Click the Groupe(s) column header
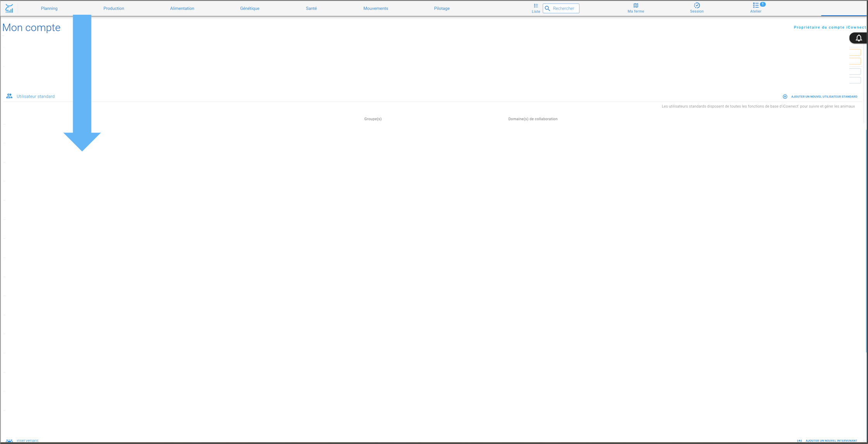 (373, 119)
